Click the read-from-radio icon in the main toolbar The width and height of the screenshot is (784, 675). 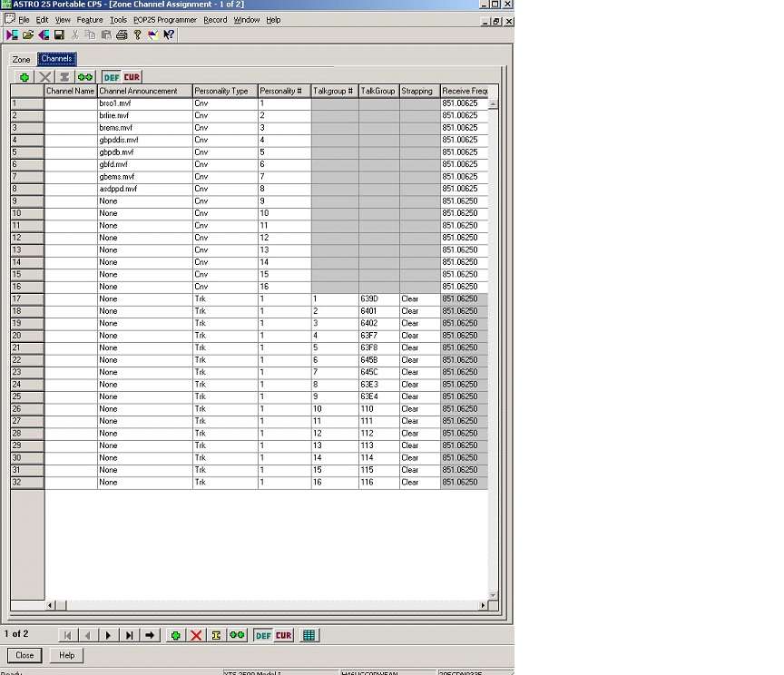click(x=12, y=34)
